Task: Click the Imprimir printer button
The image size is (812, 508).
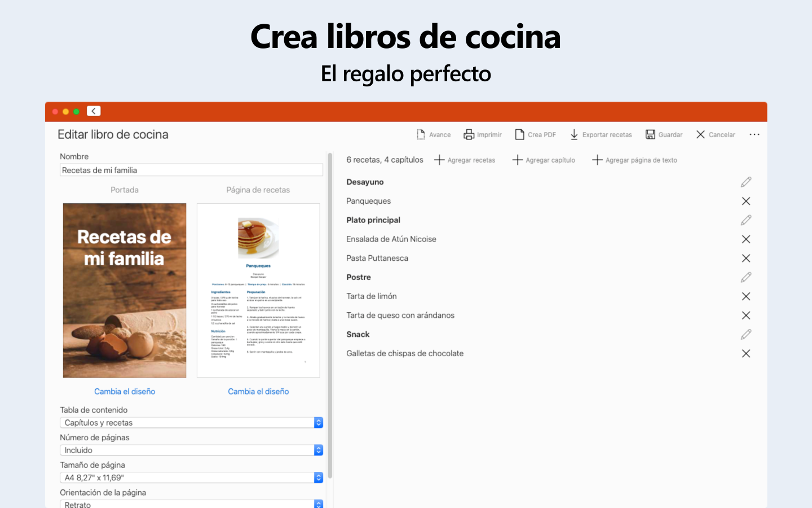Action: pos(483,134)
